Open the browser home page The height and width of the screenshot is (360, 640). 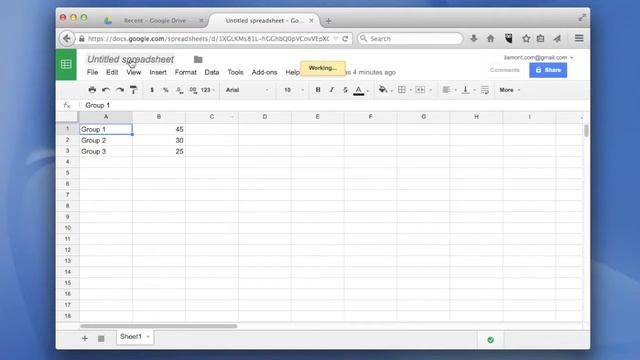pyautogui.click(x=491, y=39)
